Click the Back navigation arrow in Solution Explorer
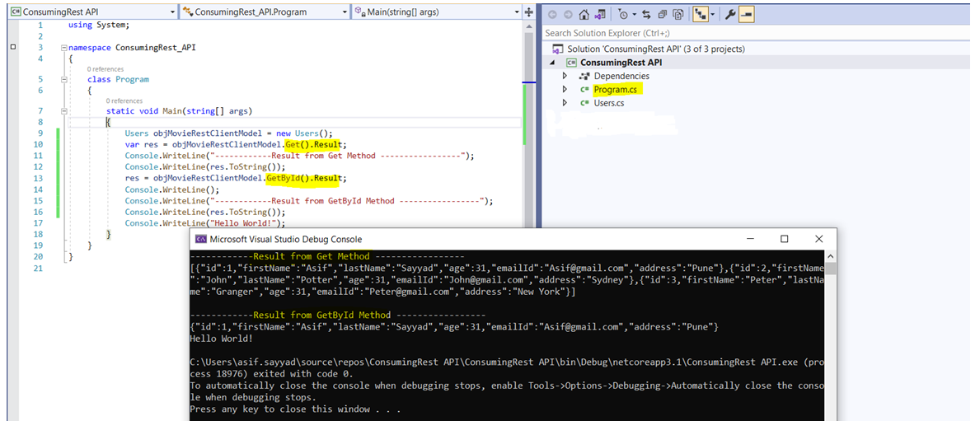This screenshot has width=980, height=430. coord(552,14)
